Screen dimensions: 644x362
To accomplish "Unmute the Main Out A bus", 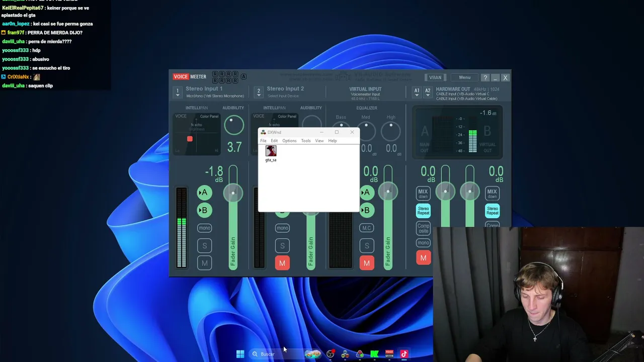I will click(423, 258).
